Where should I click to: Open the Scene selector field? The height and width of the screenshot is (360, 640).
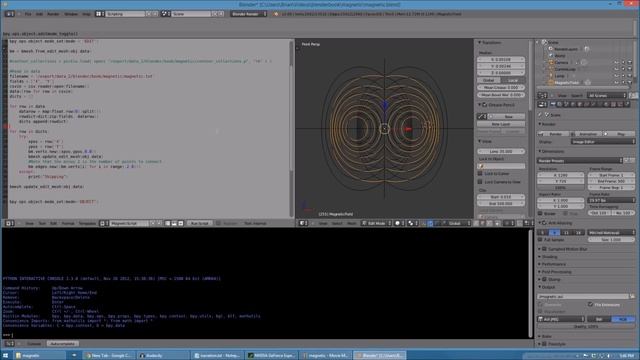191,14
